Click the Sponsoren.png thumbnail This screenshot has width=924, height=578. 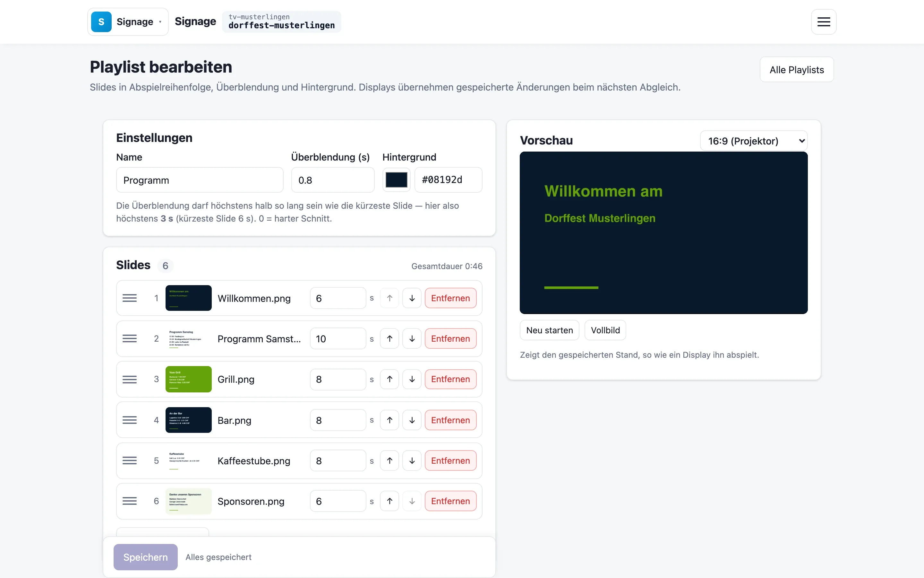coord(189,501)
